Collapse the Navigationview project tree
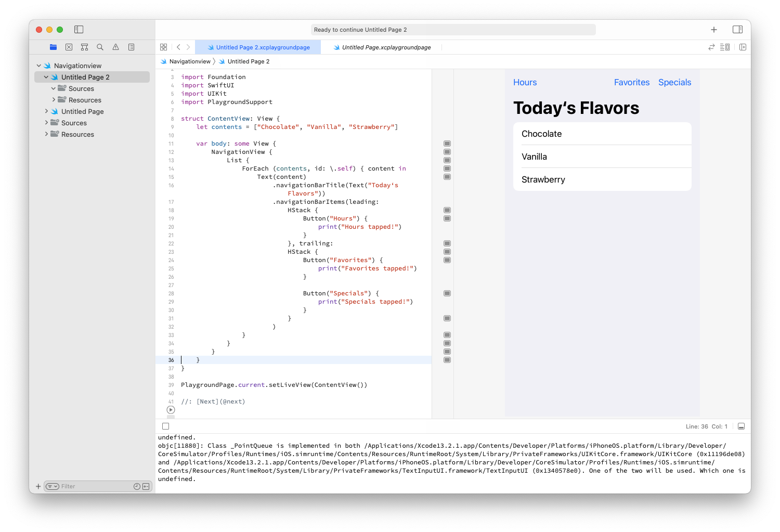The height and width of the screenshot is (532, 780). tap(39, 66)
